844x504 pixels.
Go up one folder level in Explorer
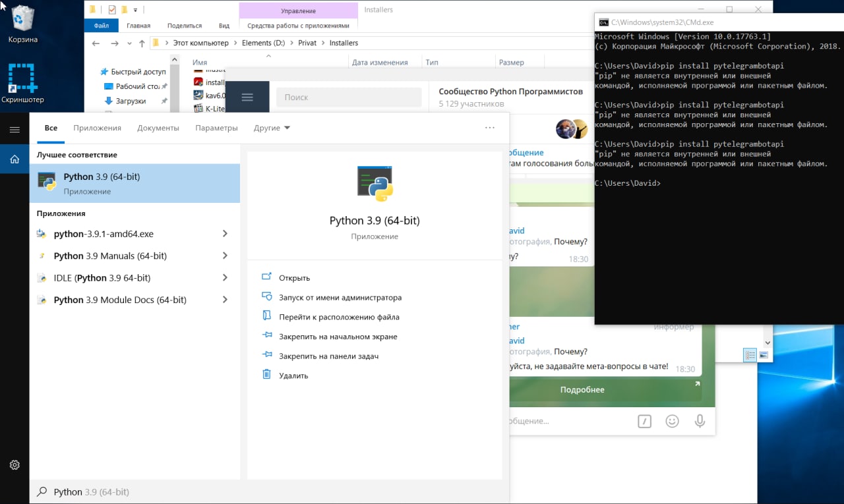[142, 43]
